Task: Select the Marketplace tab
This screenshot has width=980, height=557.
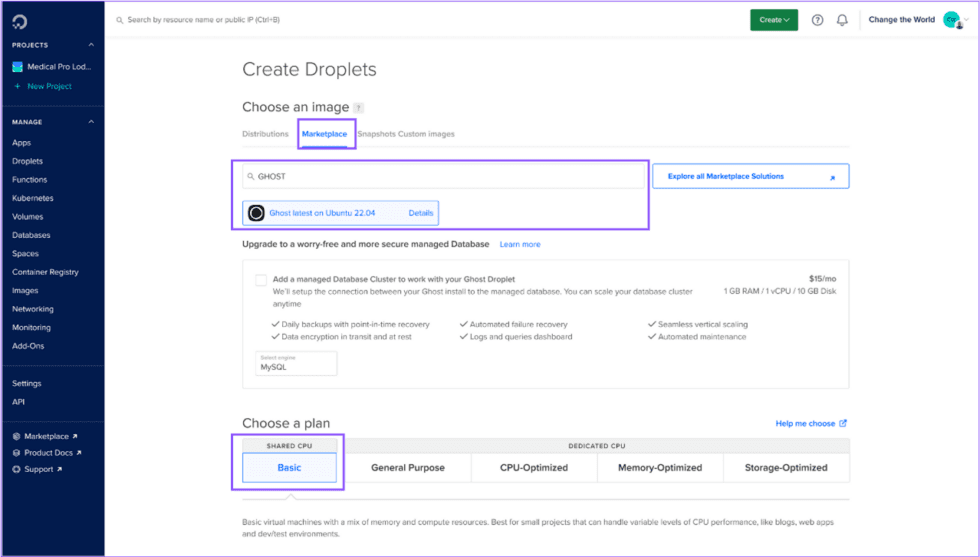Action: [x=325, y=134]
